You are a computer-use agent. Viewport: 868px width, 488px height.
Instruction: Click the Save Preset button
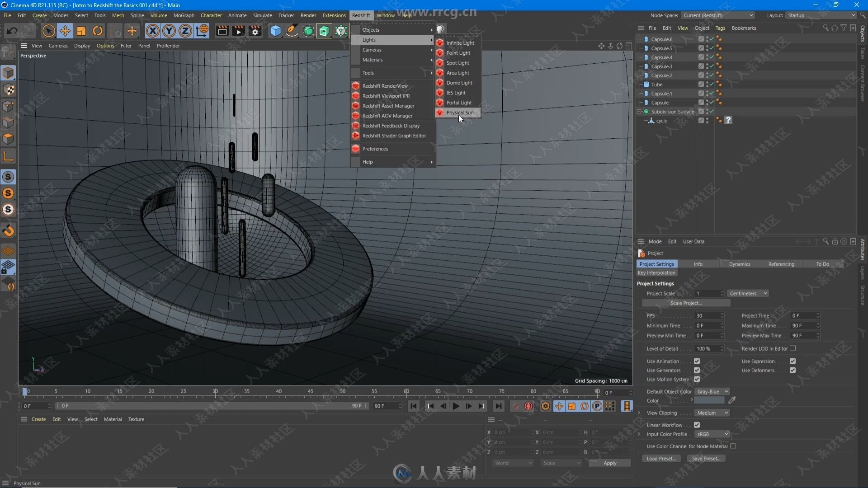(x=706, y=459)
